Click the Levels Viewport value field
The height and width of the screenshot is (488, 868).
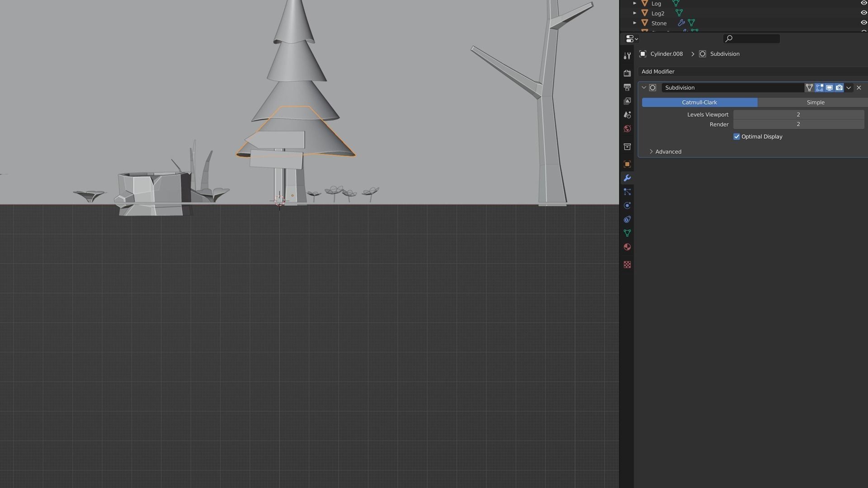(x=798, y=115)
